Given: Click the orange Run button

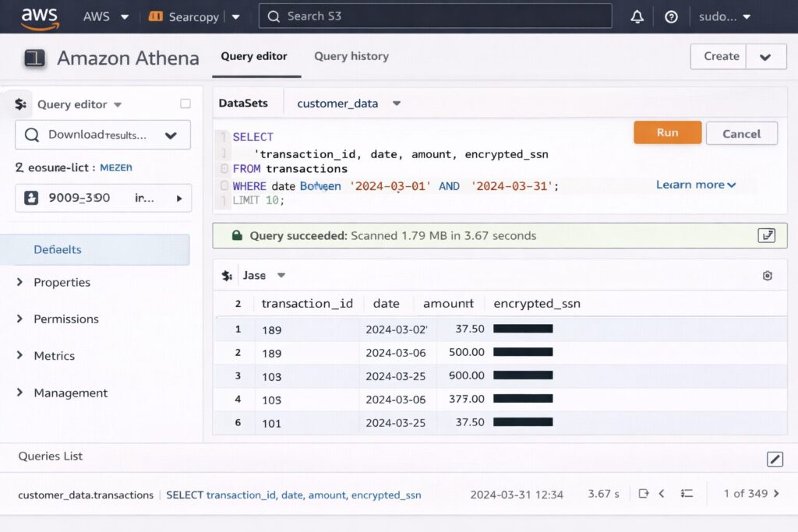Looking at the screenshot, I should (667, 132).
